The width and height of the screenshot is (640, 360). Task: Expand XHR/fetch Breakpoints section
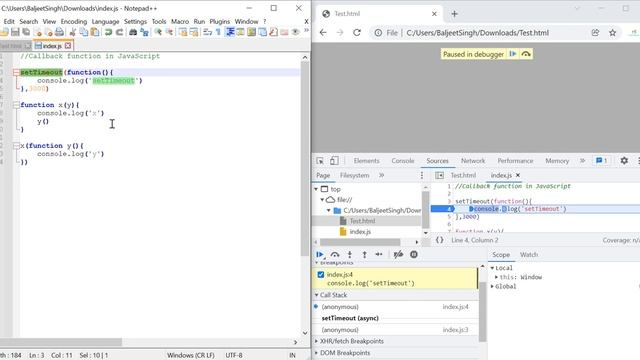317,341
